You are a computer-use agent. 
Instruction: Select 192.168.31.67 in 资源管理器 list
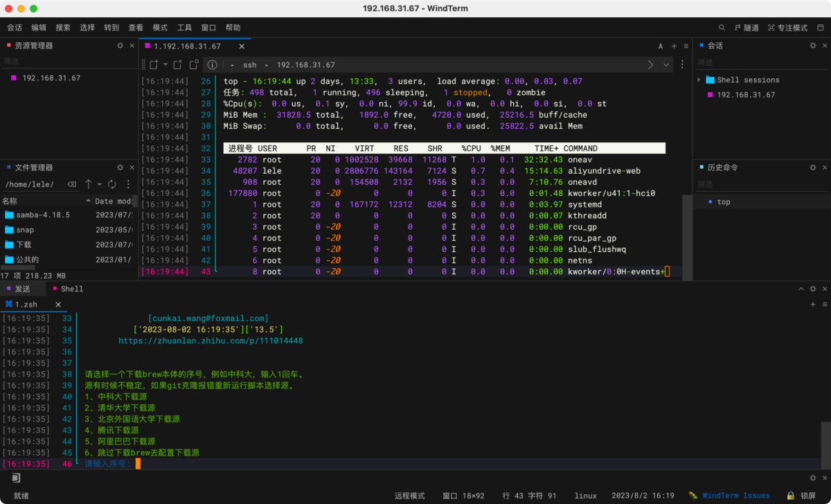[x=51, y=78]
